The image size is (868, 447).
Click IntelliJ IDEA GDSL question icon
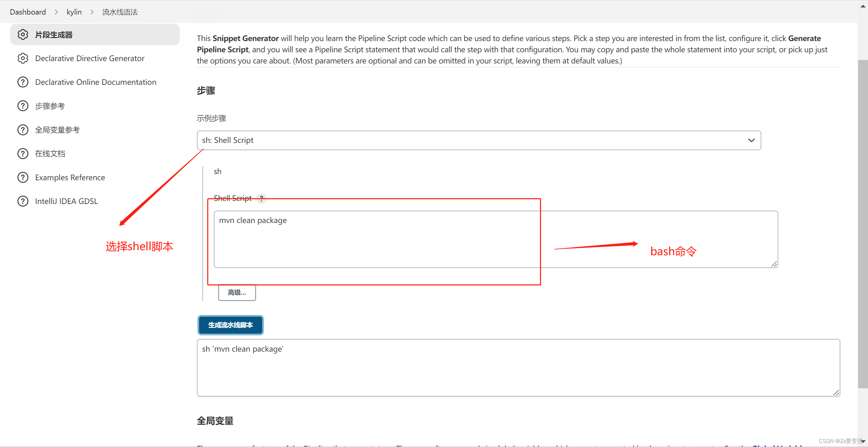tap(22, 201)
